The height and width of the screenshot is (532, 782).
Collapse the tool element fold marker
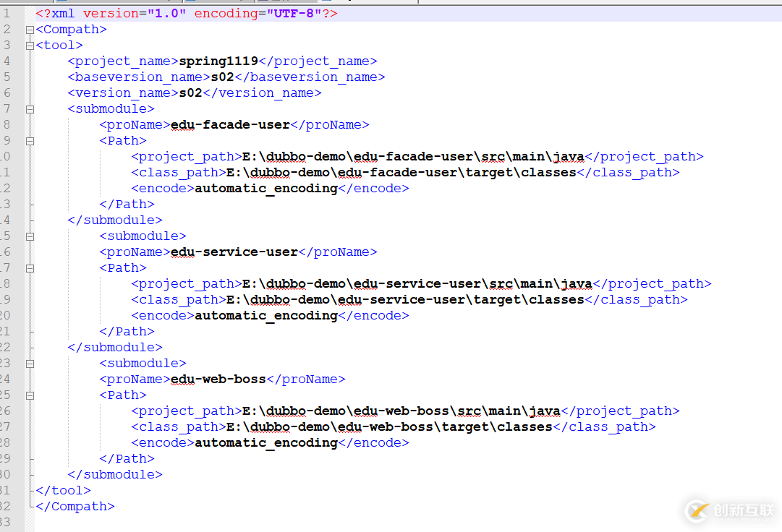point(30,46)
